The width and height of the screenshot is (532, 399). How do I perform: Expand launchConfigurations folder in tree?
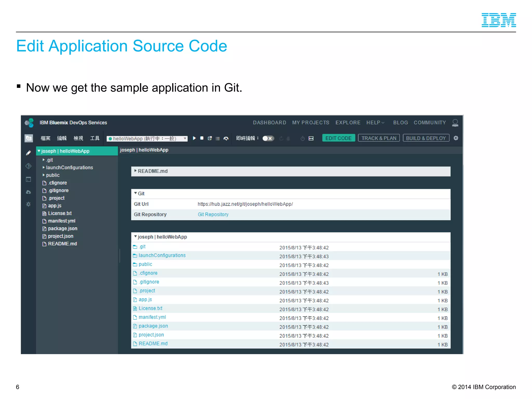44,168
